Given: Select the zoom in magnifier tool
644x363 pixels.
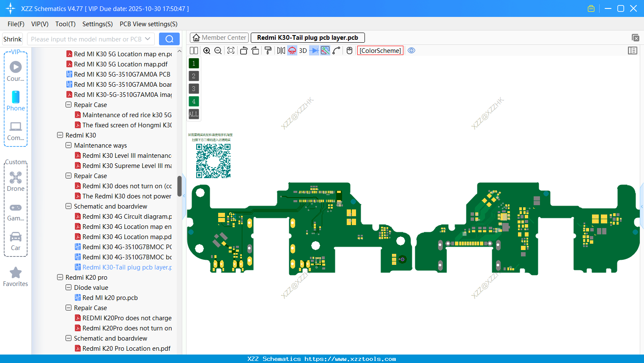Looking at the screenshot, I should click(x=207, y=50).
